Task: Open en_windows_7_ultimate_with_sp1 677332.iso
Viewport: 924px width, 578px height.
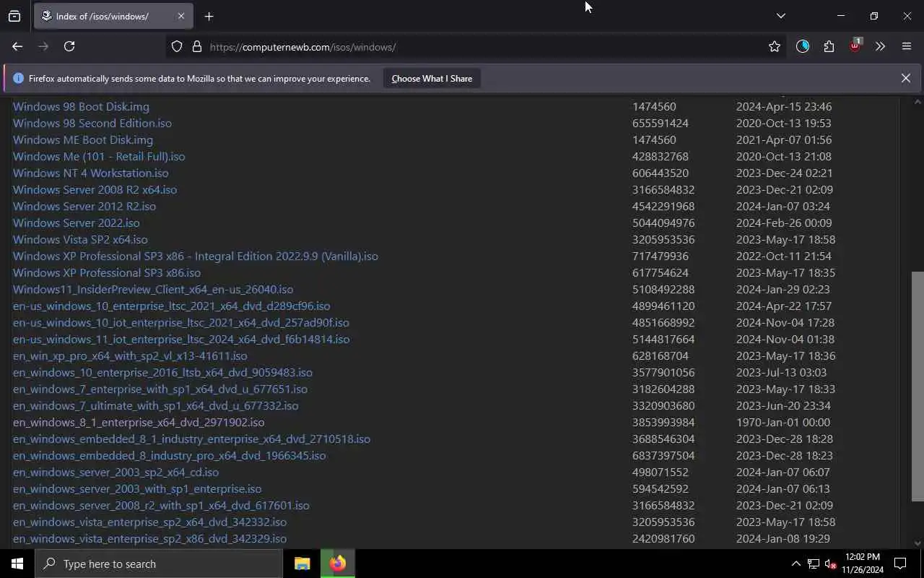Action: pyautogui.click(x=155, y=406)
